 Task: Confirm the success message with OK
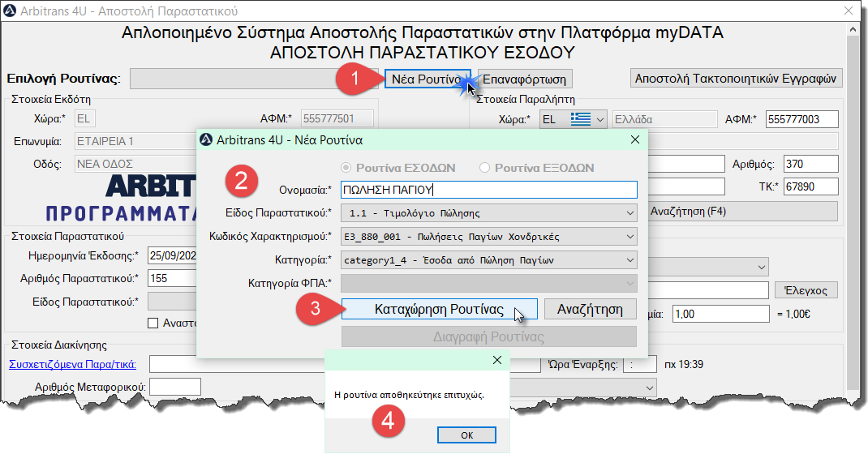coord(466,435)
